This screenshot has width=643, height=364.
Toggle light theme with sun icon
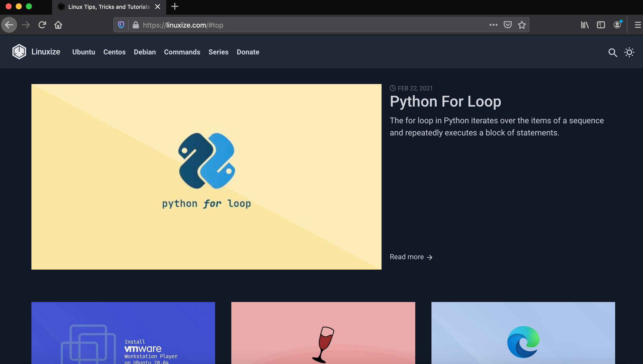pyautogui.click(x=629, y=52)
